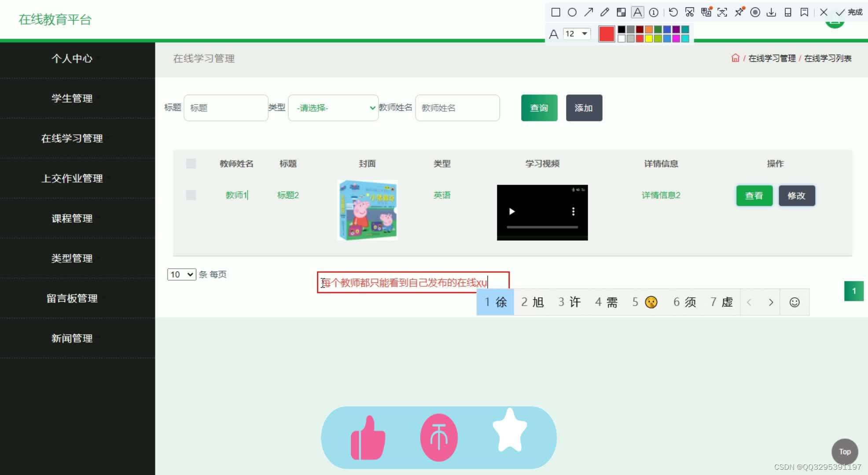This screenshot has height=475, width=868.
Task: Expand the 类型 dropdown selector
Action: point(332,108)
